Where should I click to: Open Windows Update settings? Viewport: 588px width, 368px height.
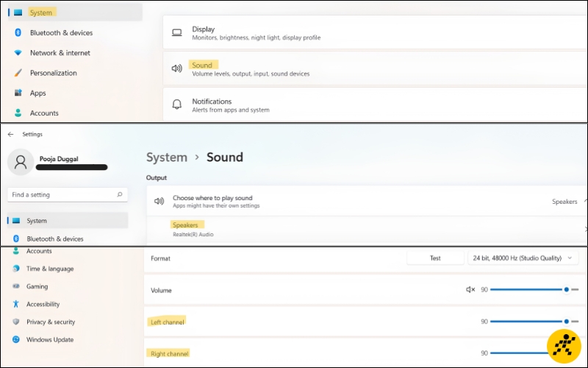[x=50, y=339]
